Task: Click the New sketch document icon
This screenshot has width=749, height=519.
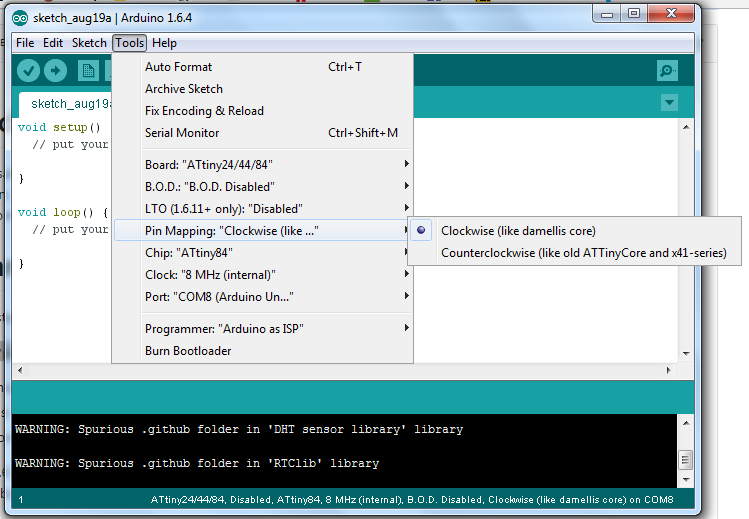Action: (88, 71)
